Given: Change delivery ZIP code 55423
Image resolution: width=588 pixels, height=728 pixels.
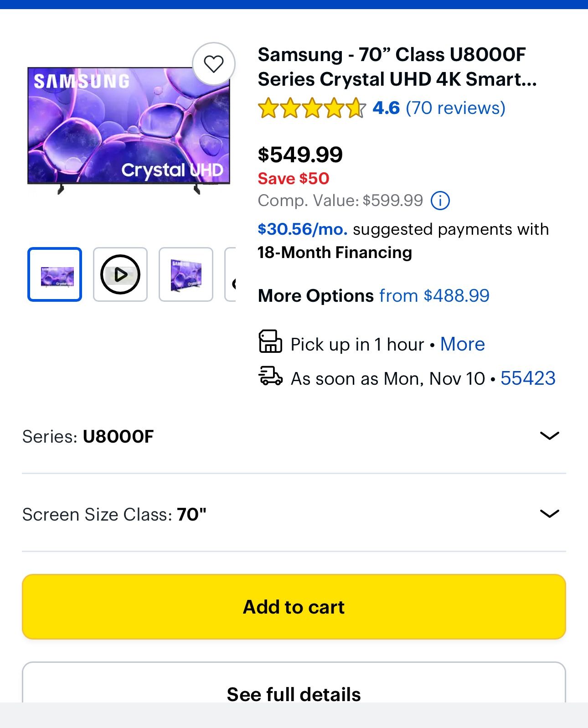Looking at the screenshot, I should (x=528, y=378).
